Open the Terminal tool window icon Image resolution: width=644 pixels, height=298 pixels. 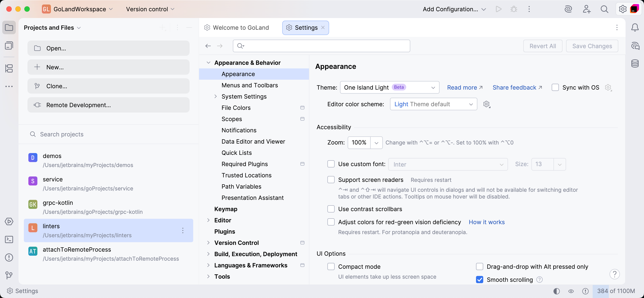click(9, 239)
